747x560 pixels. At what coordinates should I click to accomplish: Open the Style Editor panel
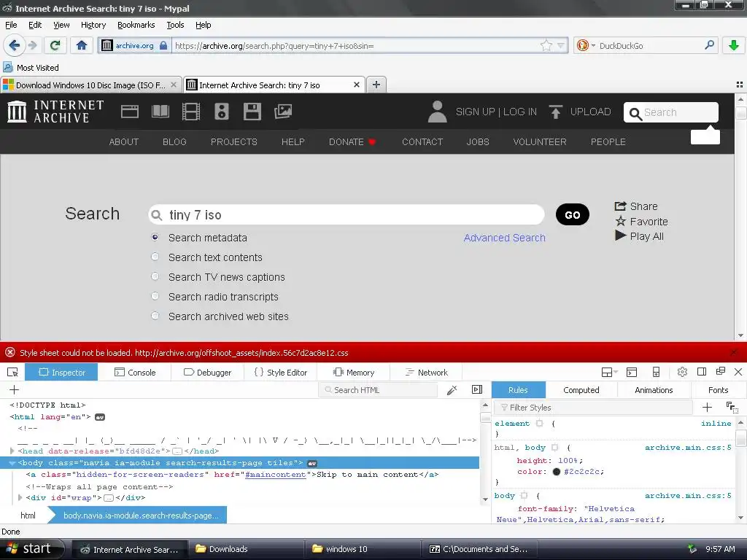(281, 373)
